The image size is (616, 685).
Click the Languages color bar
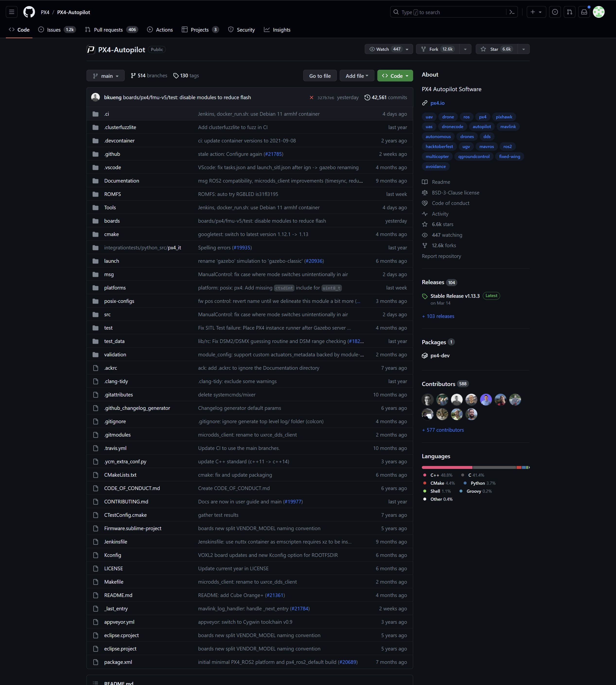475,467
